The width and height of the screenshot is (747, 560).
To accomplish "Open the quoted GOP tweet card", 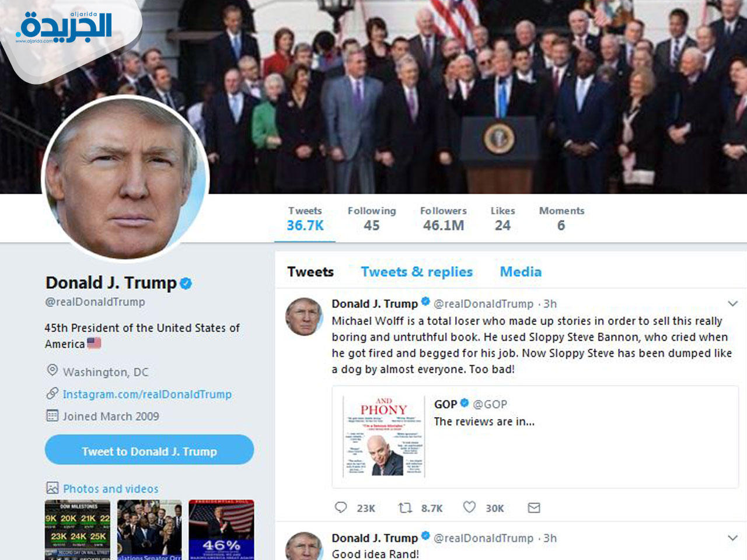I will [535, 437].
